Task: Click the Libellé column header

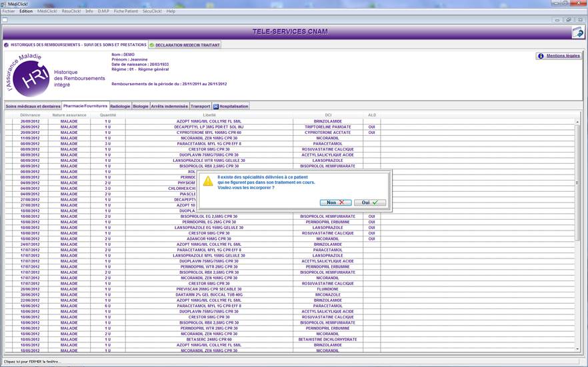Action: click(x=209, y=115)
